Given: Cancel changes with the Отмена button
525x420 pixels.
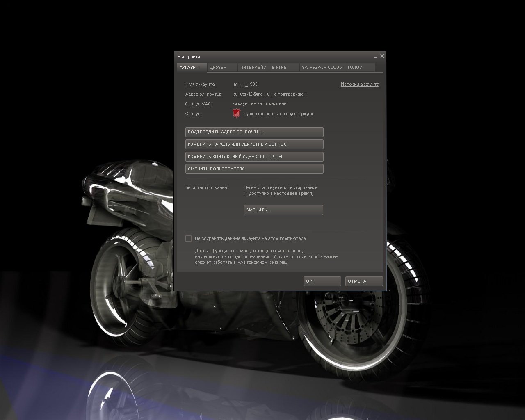Looking at the screenshot, I should point(364,281).
